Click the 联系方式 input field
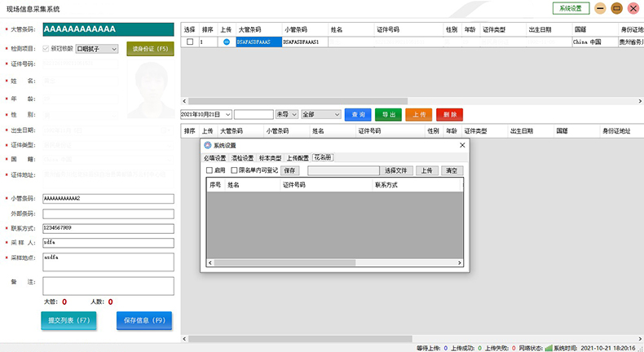The image size is (644, 352). 108,227
